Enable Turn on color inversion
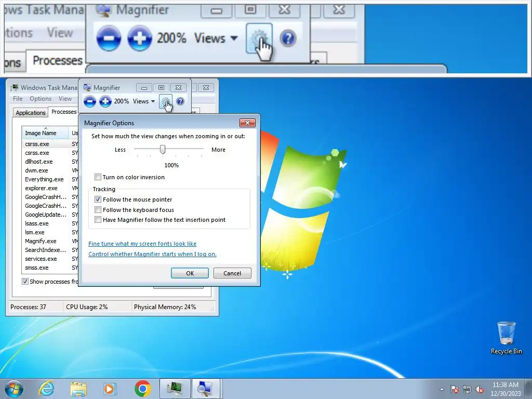 [x=98, y=177]
